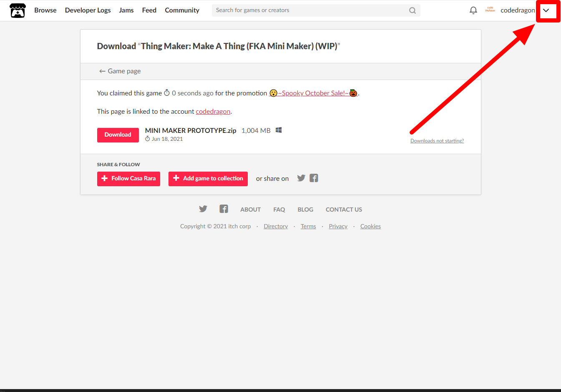Viewport: 561px width, 392px height.
Task: Open the ABOUT footer link
Action: coord(250,210)
